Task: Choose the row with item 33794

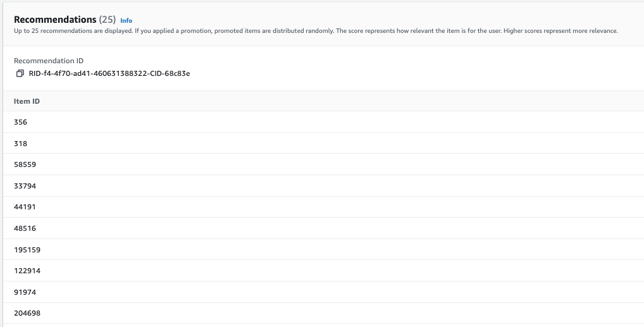Action: [x=25, y=186]
